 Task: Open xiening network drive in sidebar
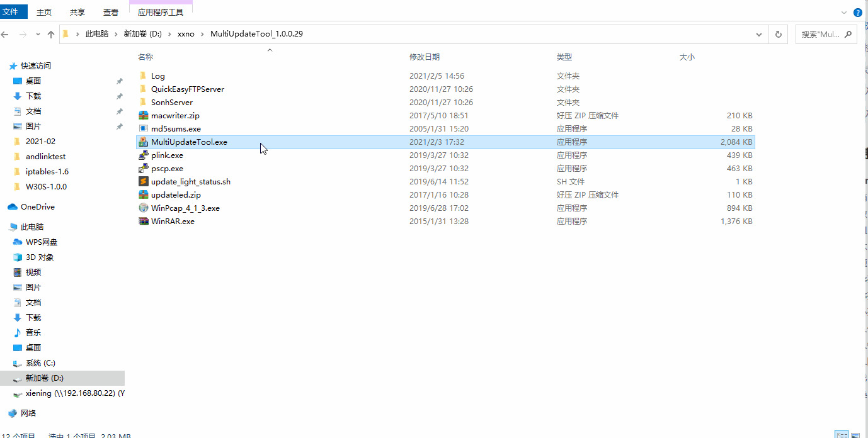(75, 393)
